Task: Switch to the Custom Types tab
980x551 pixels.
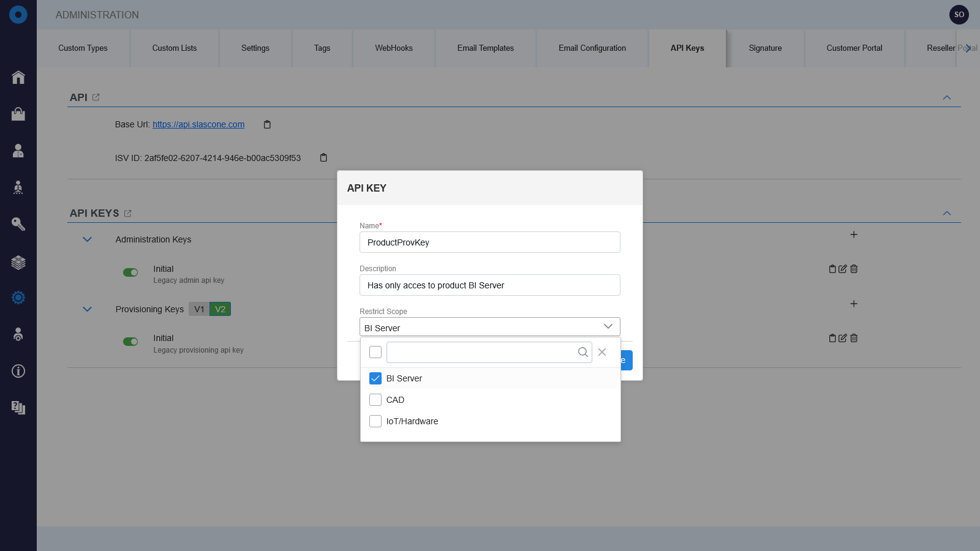Action: tap(83, 48)
